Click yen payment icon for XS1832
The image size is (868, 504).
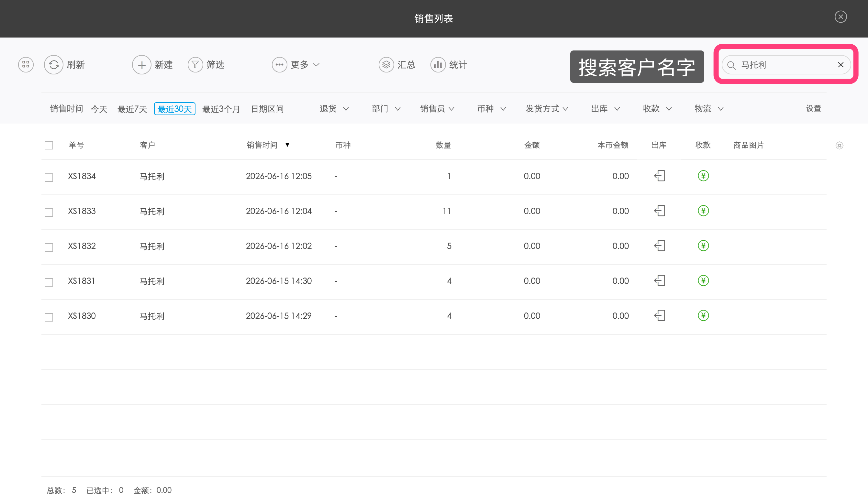tap(703, 246)
